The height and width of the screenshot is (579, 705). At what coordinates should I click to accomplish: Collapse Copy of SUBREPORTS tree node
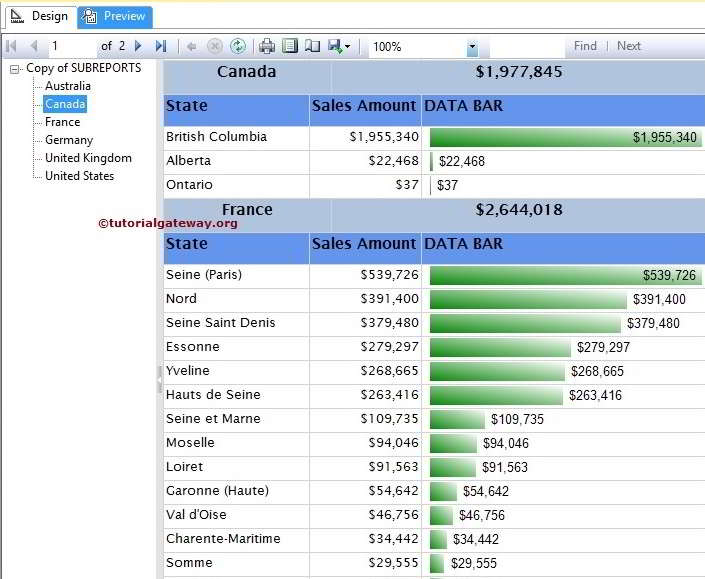[15, 69]
